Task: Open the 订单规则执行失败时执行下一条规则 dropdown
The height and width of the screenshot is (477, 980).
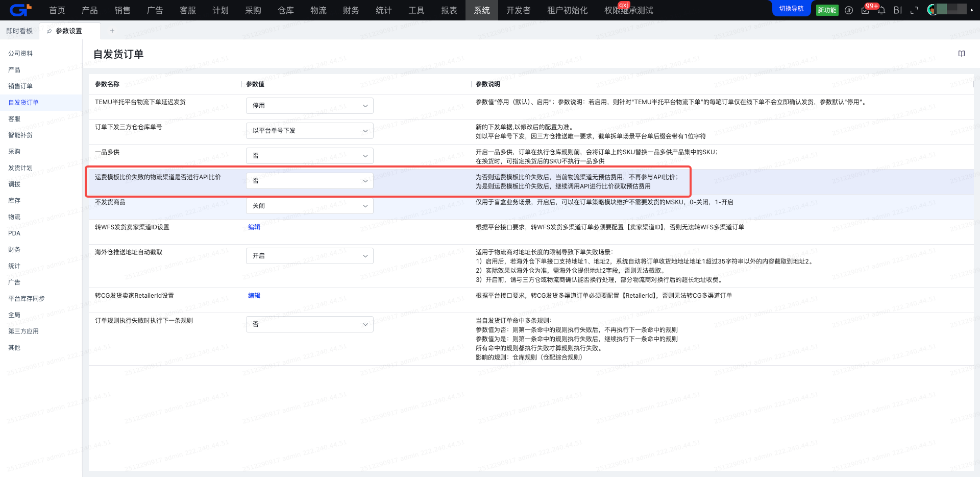Action: (310, 324)
